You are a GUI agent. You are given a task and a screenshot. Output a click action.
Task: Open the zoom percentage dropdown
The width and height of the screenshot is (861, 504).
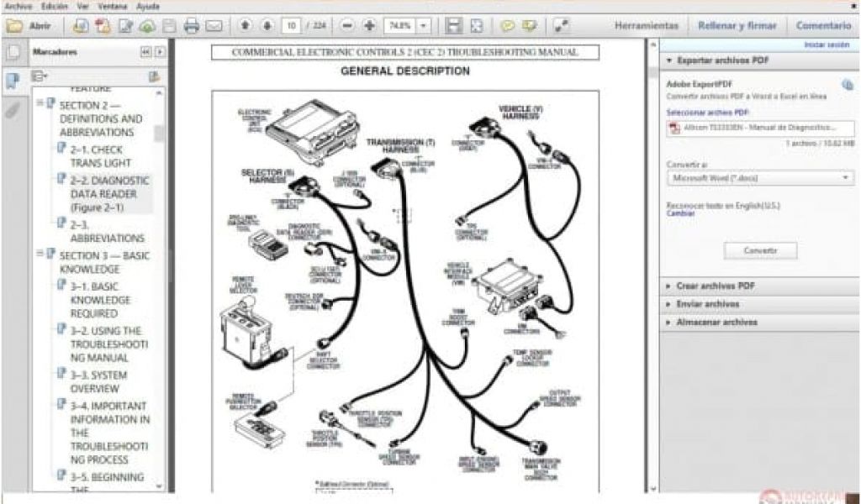click(422, 26)
